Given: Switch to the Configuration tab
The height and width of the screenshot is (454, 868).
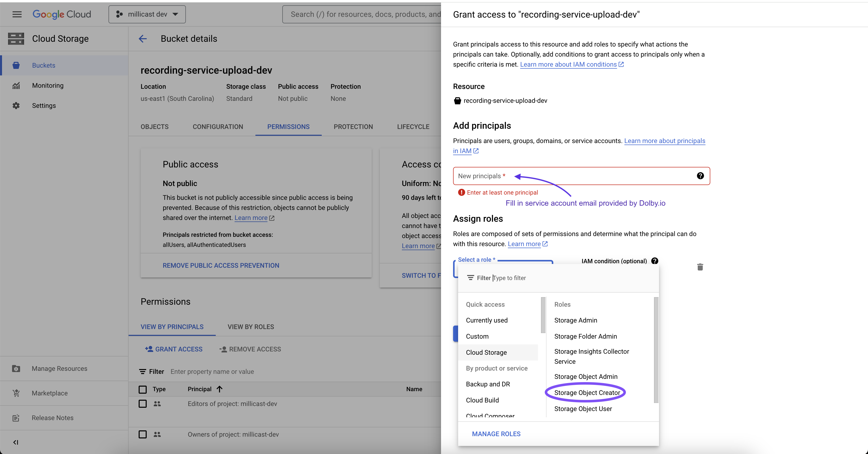Looking at the screenshot, I should pyautogui.click(x=218, y=127).
